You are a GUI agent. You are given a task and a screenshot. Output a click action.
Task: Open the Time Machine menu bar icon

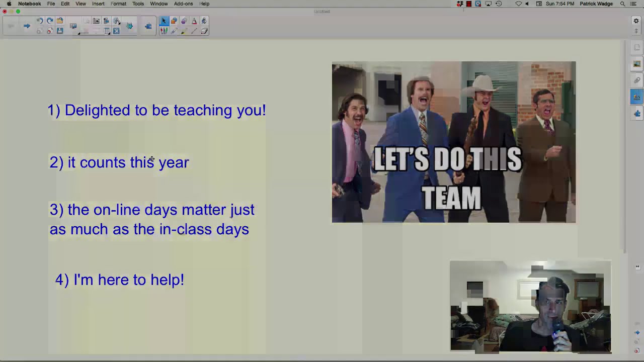[x=499, y=4]
